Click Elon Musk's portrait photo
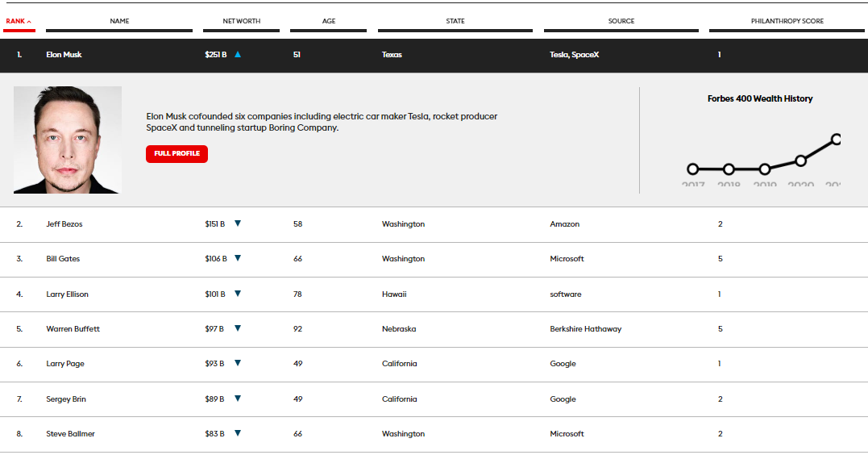The width and height of the screenshot is (868, 455). [x=68, y=140]
